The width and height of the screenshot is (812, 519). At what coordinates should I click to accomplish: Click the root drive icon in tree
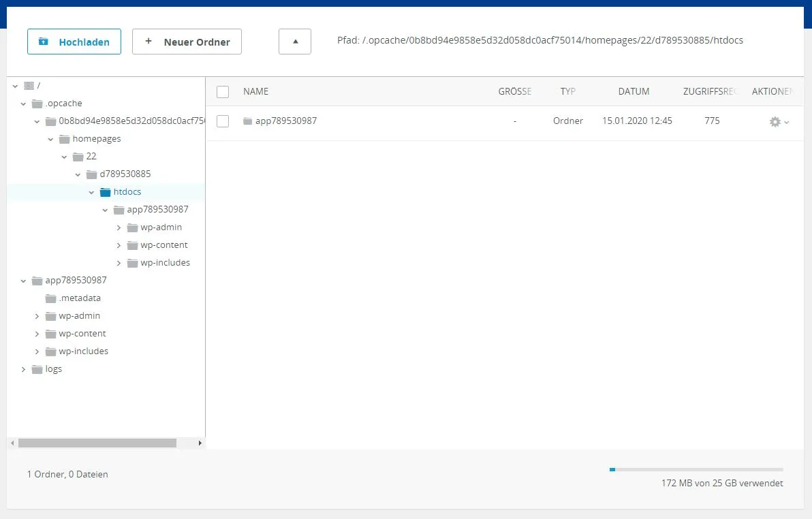pyautogui.click(x=29, y=85)
